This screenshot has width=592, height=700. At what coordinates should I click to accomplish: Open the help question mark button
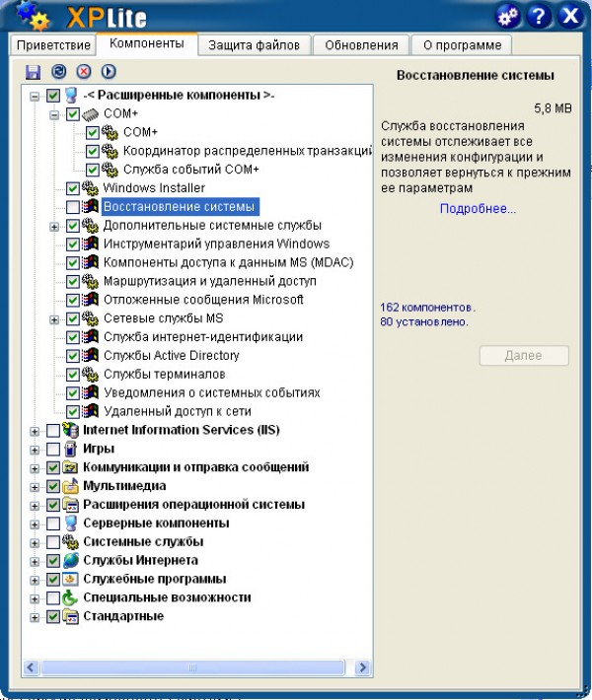539,17
